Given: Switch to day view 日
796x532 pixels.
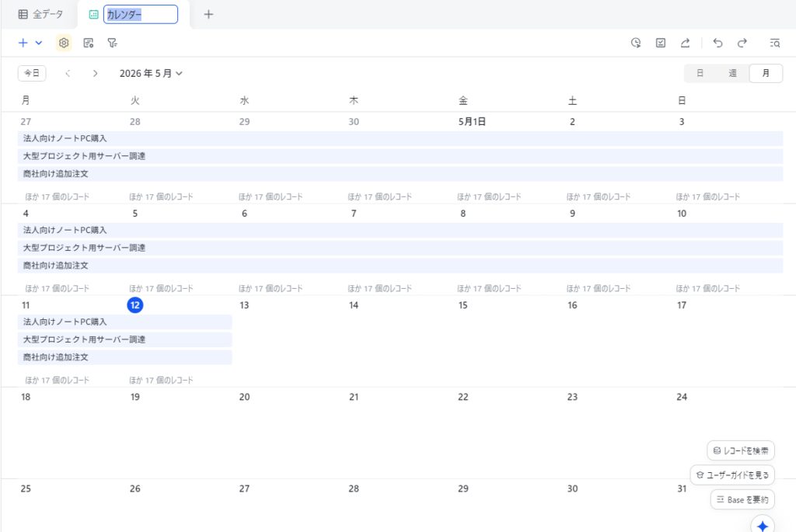Looking at the screenshot, I should [x=700, y=74].
